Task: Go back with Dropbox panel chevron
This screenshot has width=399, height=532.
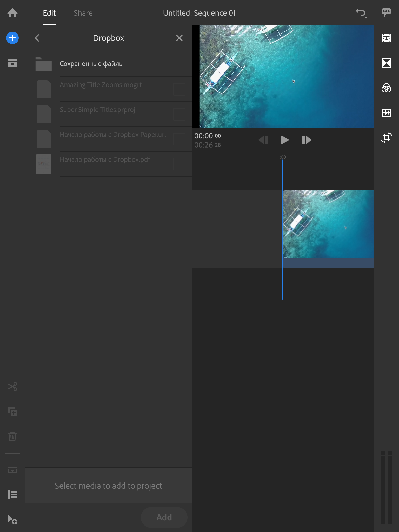Action: 37,38
